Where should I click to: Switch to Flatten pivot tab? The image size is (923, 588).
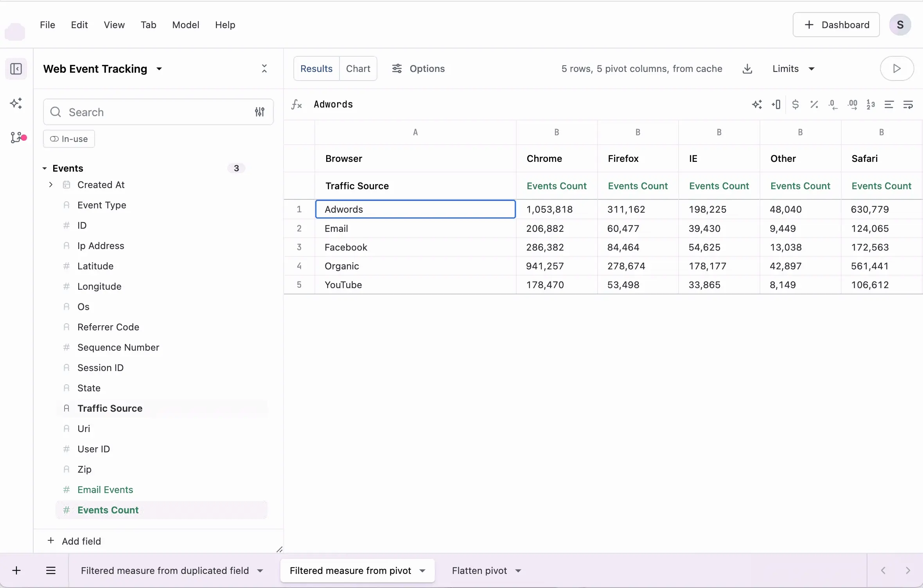click(x=479, y=571)
